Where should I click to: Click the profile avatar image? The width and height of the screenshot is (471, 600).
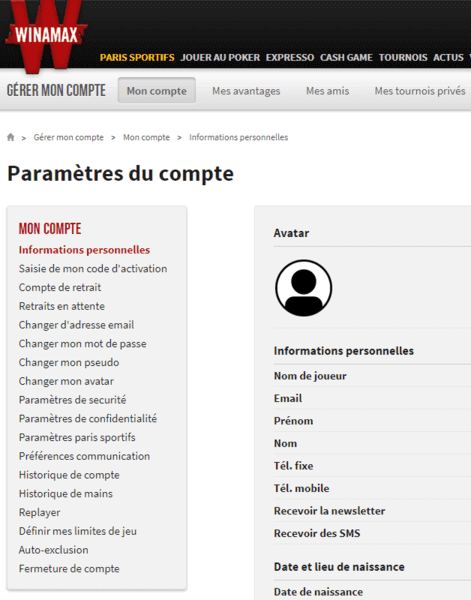tap(303, 288)
